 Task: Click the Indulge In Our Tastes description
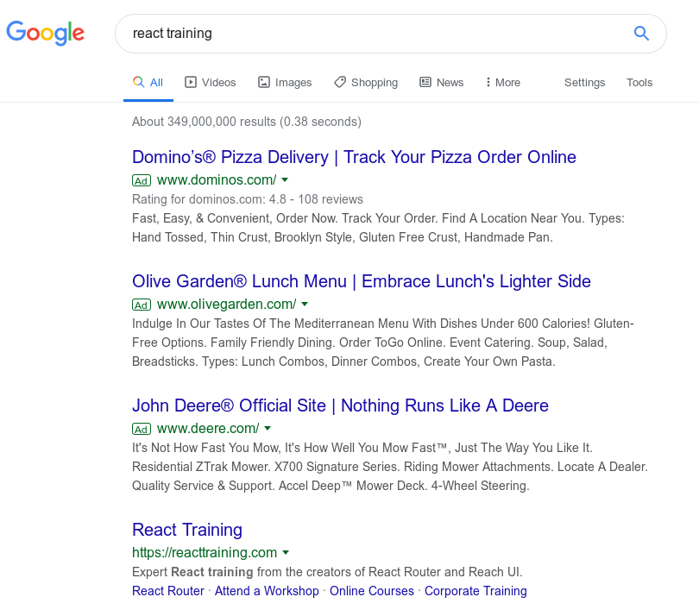coord(383,343)
